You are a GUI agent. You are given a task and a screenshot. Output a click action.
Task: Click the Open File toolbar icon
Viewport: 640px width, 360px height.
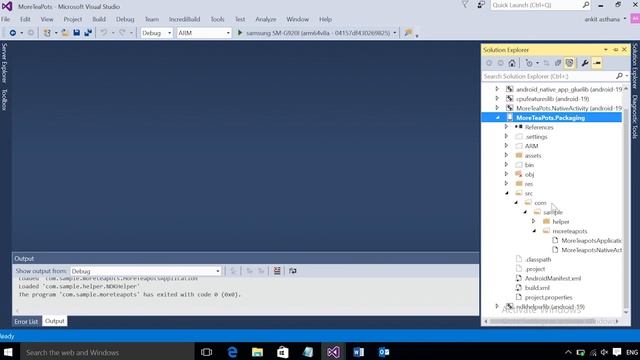click(x=65, y=33)
